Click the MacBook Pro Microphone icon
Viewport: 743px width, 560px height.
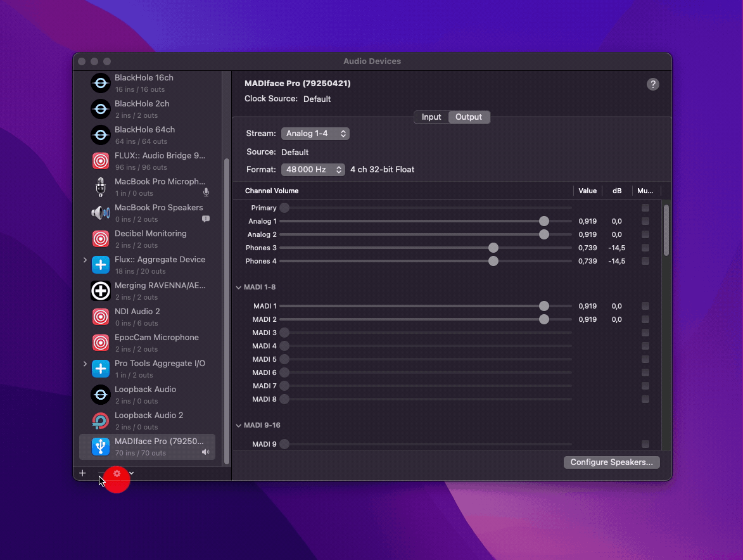(101, 187)
